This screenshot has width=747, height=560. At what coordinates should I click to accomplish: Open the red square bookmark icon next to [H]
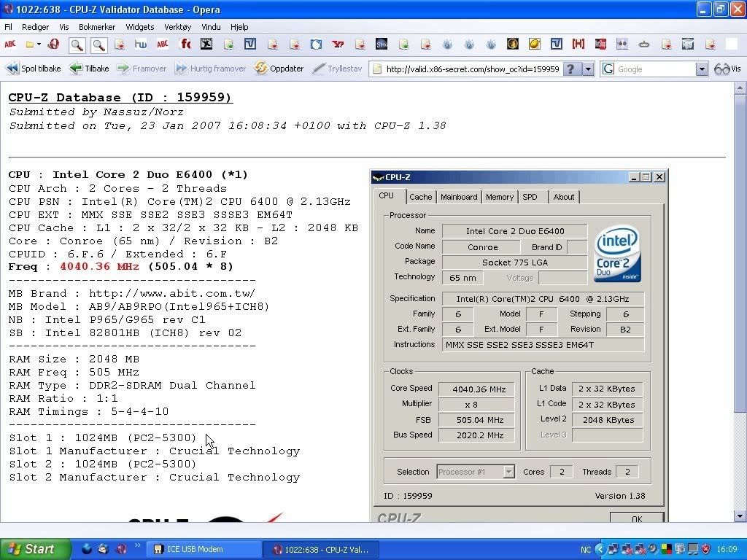[x=600, y=44]
